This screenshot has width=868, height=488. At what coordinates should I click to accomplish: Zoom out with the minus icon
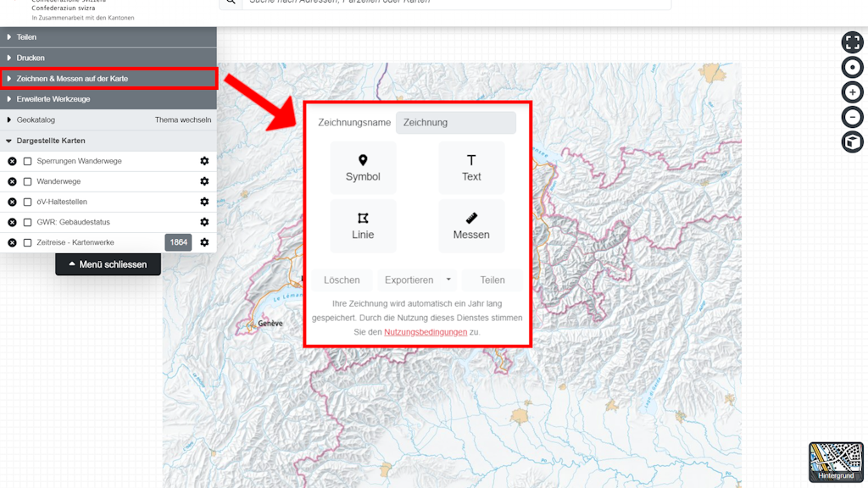(852, 117)
